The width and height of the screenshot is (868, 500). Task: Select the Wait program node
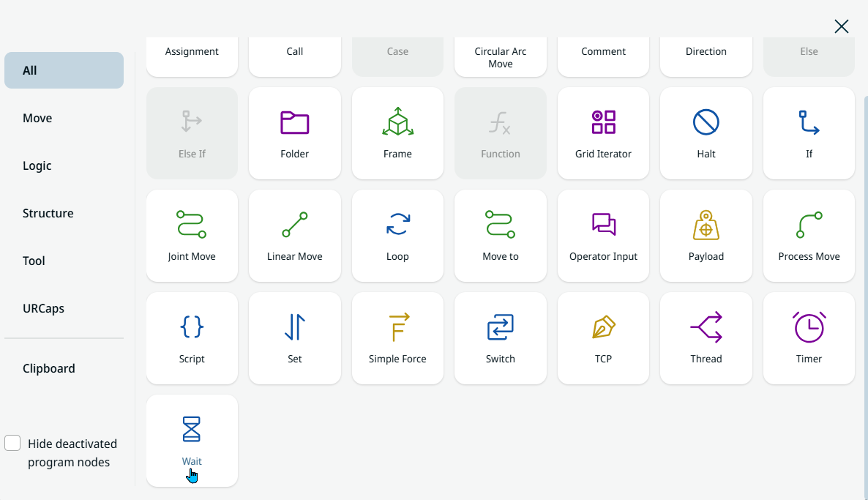pyautogui.click(x=192, y=439)
